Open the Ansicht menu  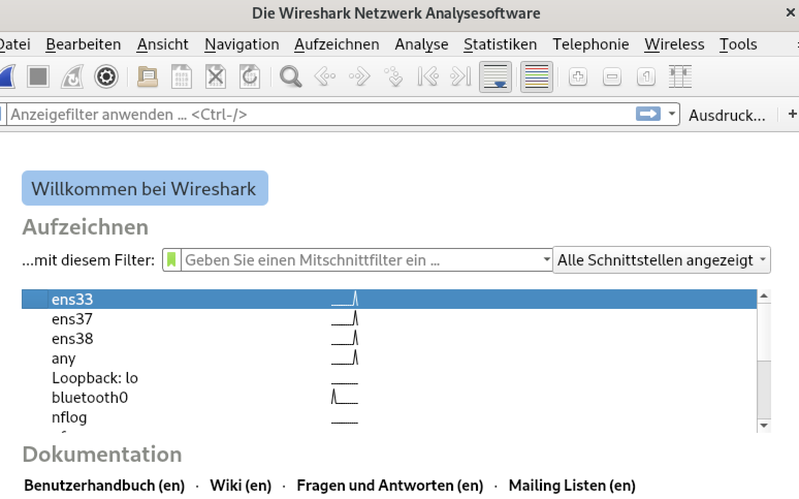pos(163,44)
